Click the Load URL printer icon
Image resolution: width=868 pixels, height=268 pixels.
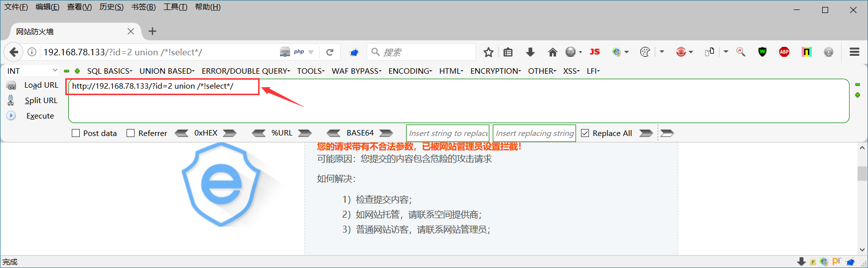11,85
